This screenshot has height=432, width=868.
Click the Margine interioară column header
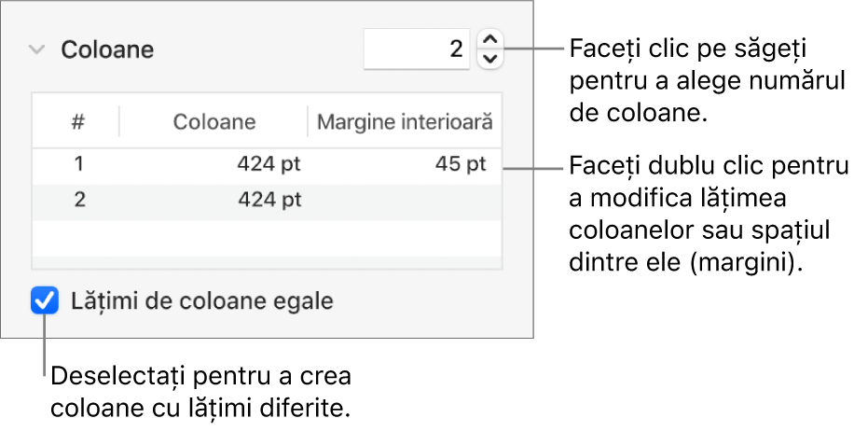(405, 121)
